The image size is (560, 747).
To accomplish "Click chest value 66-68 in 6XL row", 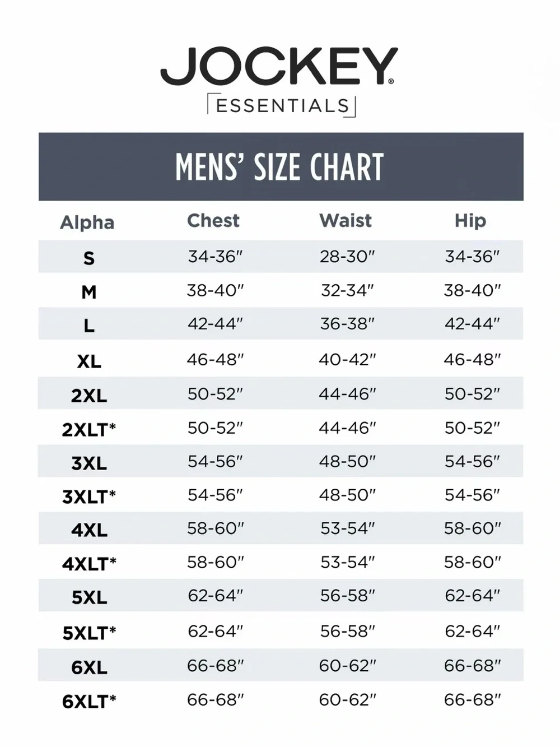I will (216, 666).
